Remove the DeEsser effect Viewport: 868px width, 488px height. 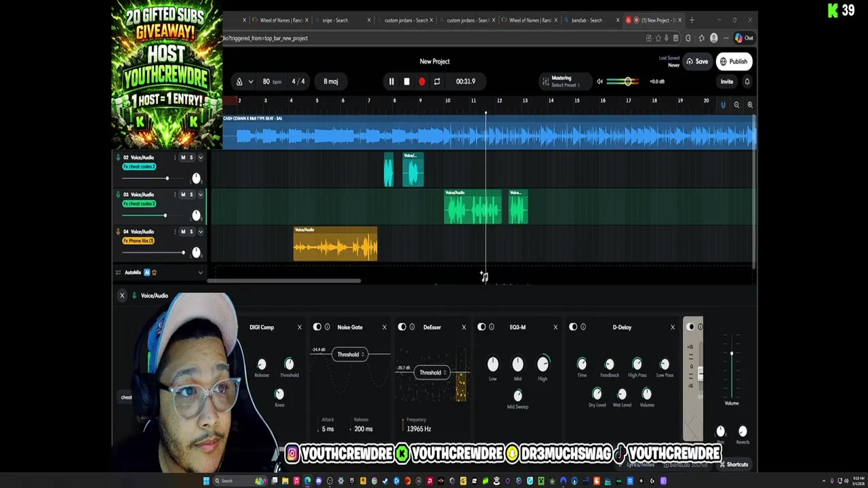tap(464, 327)
